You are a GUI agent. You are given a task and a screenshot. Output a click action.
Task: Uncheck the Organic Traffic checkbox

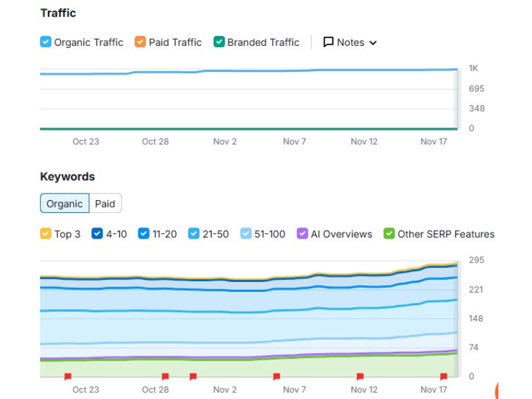click(45, 42)
